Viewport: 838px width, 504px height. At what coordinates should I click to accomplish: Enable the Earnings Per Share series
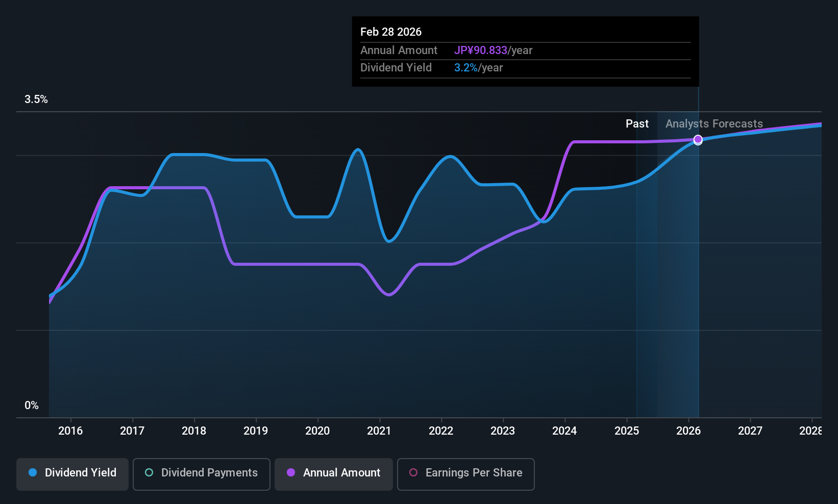[x=466, y=474]
